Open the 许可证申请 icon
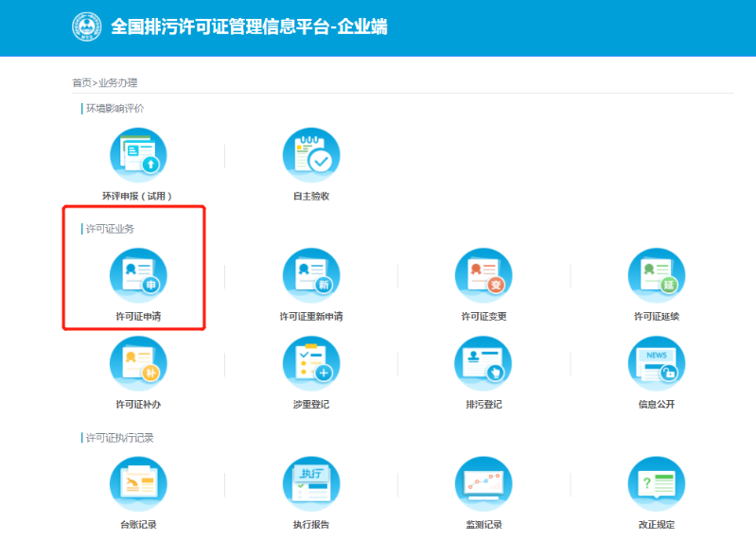This screenshot has width=756, height=540. point(138,276)
